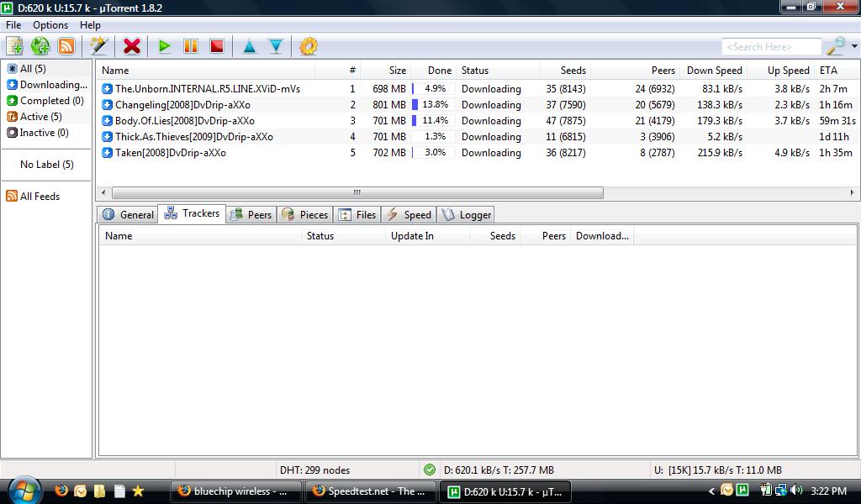Sort trackers by Update In column header
This screenshot has width=861, height=504.
(x=427, y=236)
